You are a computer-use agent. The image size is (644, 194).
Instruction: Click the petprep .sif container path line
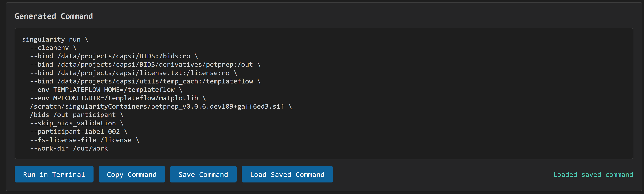point(161,106)
